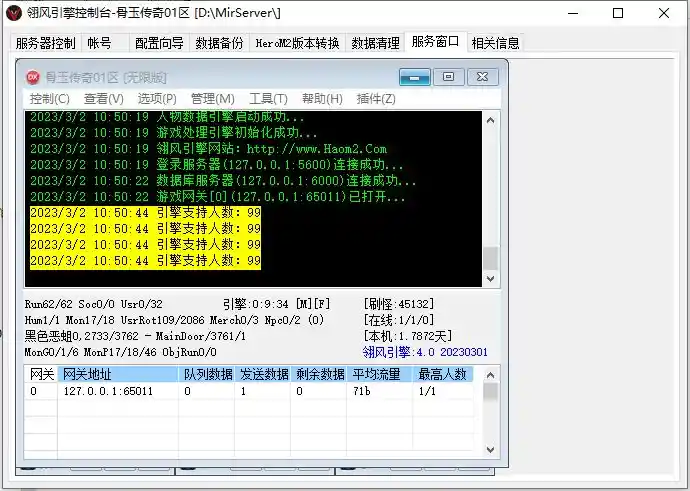Click the 翎风引擎:4.0 20230301 version text
This screenshot has height=491, width=690.
[425, 352]
